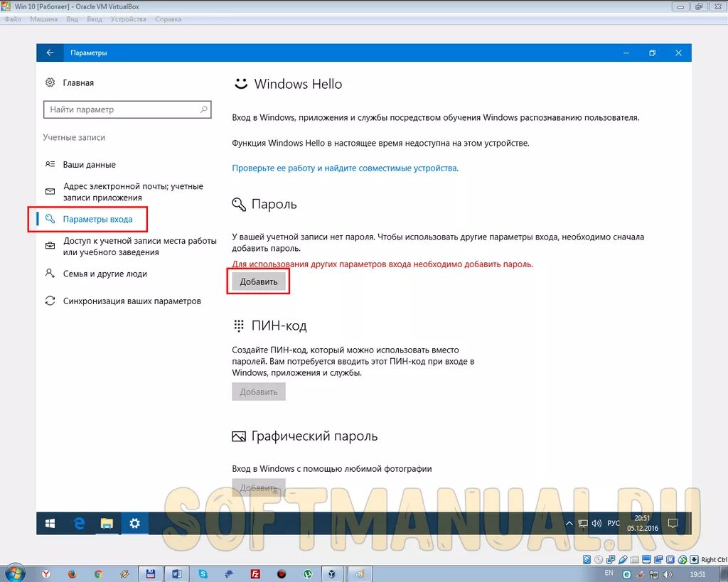Image resolution: width=728 pixels, height=582 pixels.
Task: Click Добавить under the ПИН-код section
Action: pyautogui.click(x=259, y=392)
